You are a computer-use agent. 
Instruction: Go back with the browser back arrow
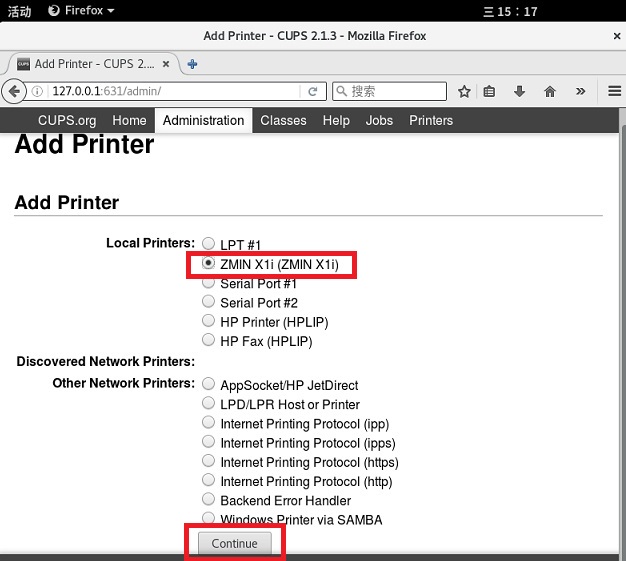(14, 91)
